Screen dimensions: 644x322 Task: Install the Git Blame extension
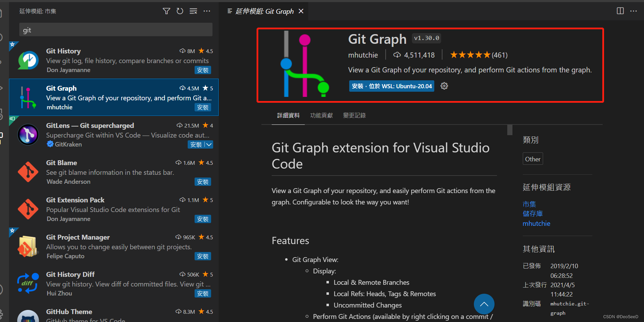tap(203, 182)
